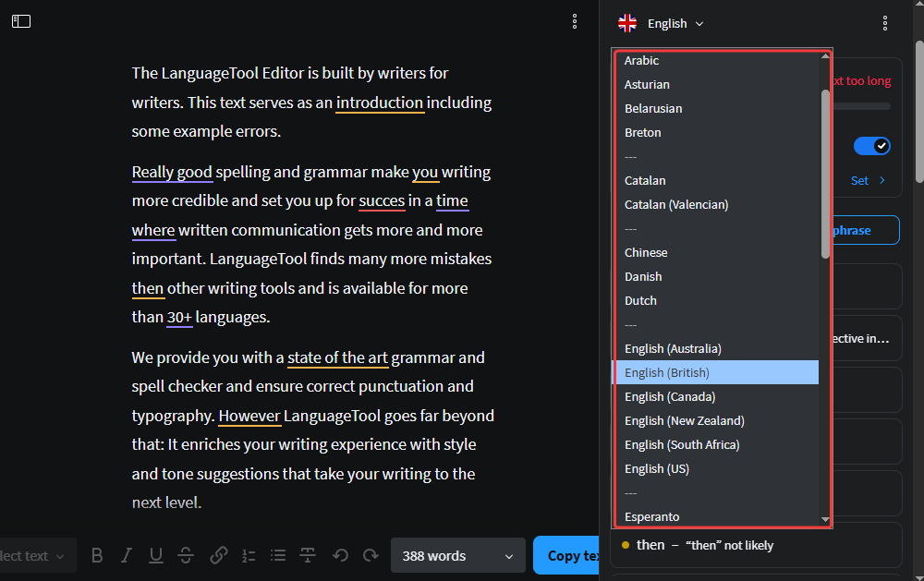Expand the 388 words dropdown
The image size is (924, 581).
457,555
